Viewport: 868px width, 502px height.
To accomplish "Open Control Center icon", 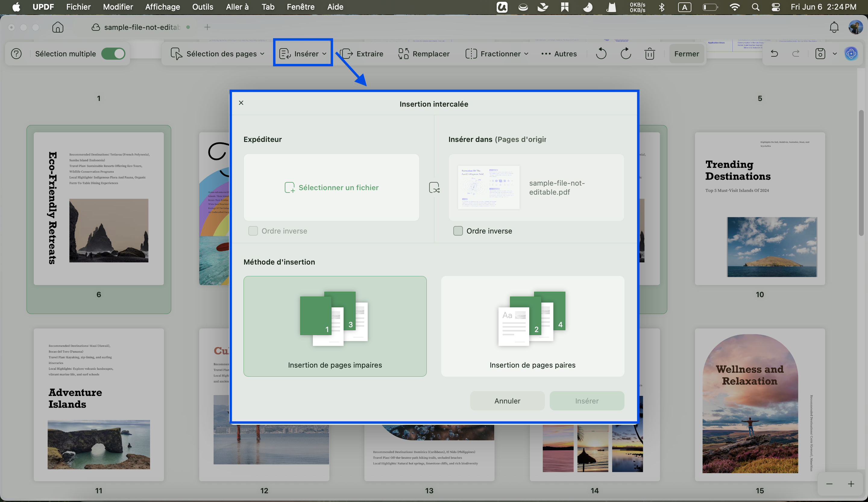I will click(x=776, y=7).
